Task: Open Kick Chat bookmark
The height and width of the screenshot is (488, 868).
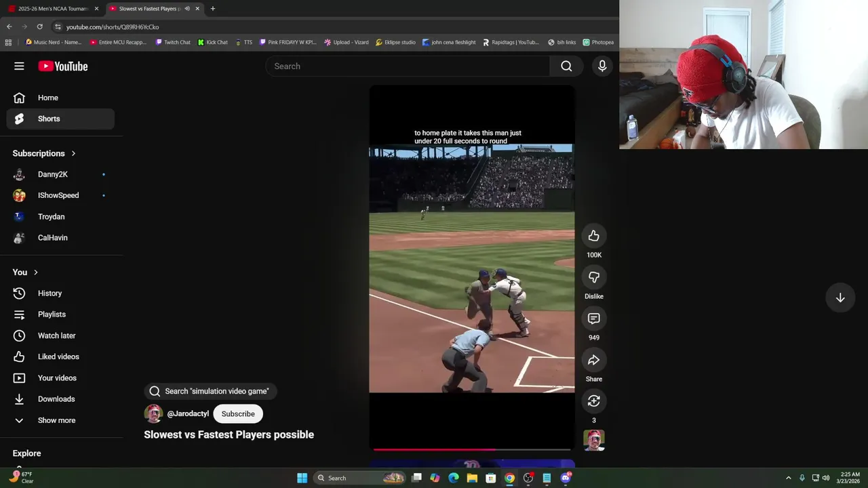Action: coord(212,42)
